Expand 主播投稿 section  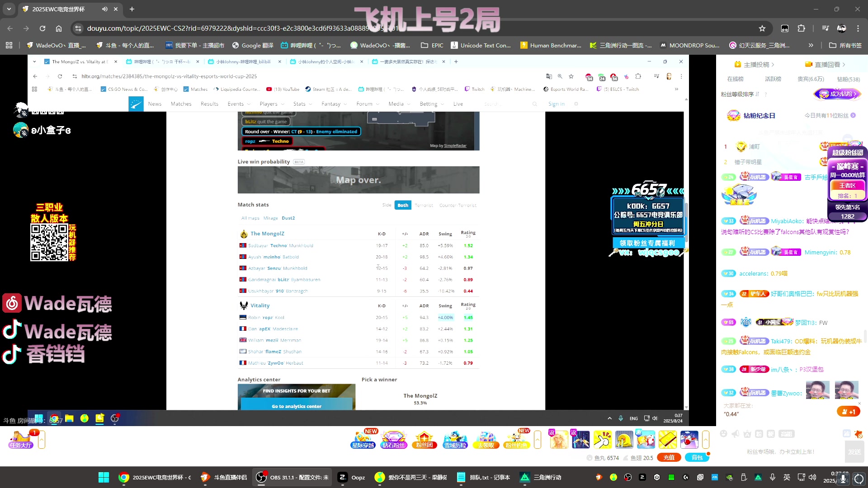754,65
